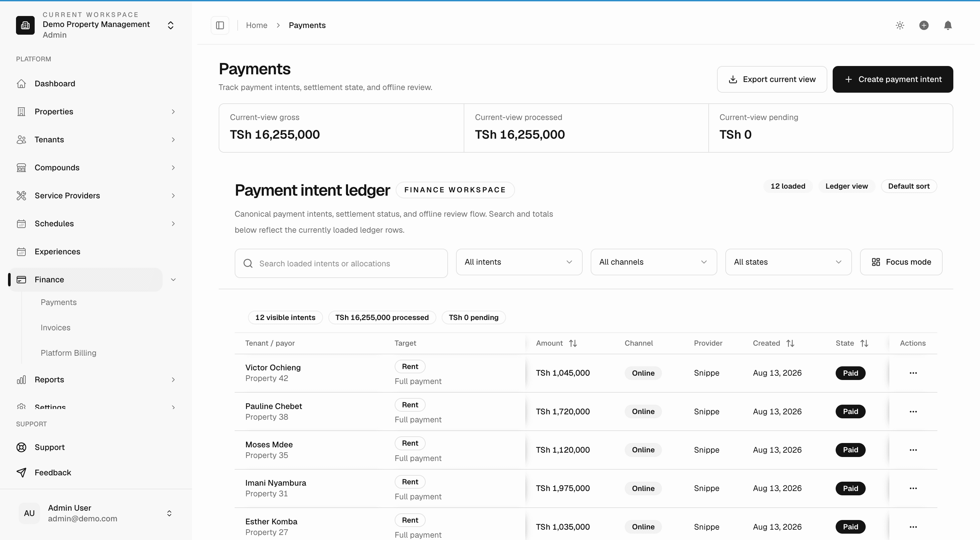This screenshot has height=540, width=980.
Task: Open notifications bell
Action: pos(948,25)
